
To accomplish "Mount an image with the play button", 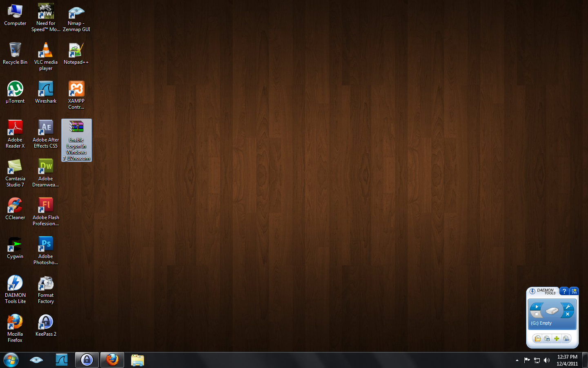I will pyautogui.click(x=536, y=306).
